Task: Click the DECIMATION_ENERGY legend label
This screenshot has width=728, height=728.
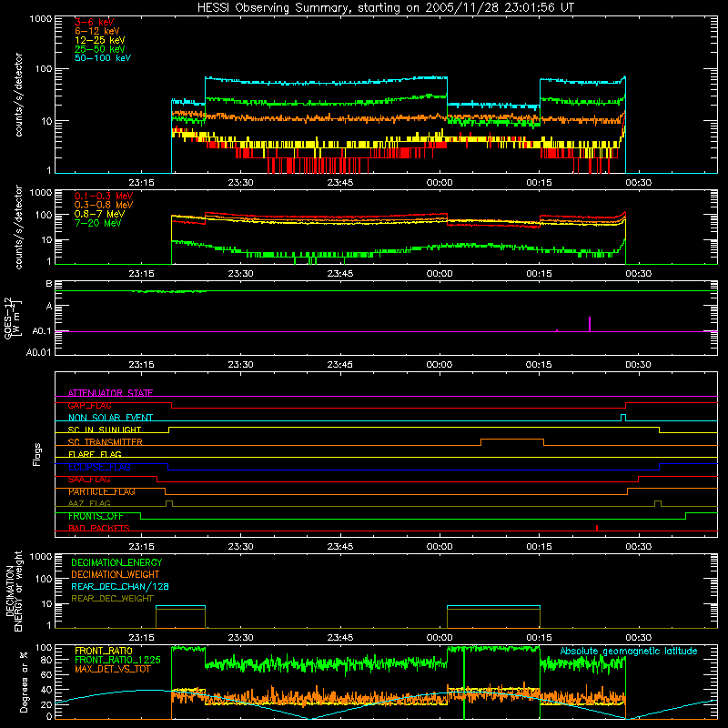Action: [116, 562]
